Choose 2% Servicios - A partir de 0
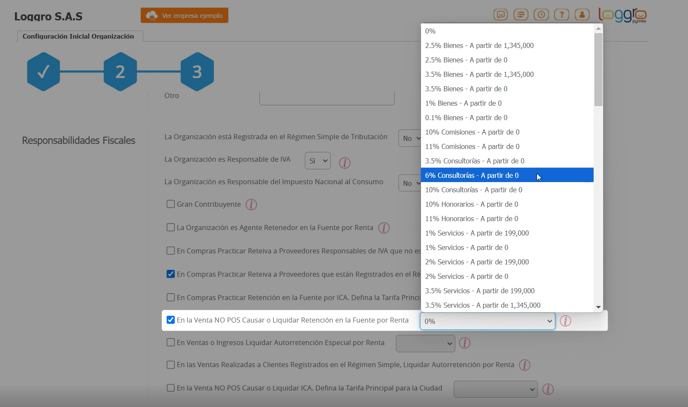The width and height of the screenshot is (688, 407). coord(507,277)
